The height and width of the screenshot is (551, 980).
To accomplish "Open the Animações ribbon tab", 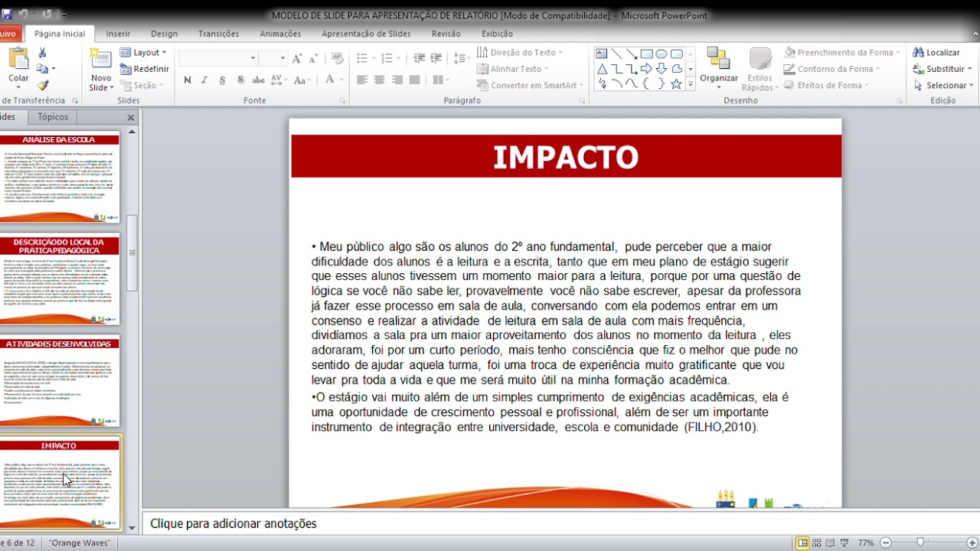I will click(x=280, y=34).
